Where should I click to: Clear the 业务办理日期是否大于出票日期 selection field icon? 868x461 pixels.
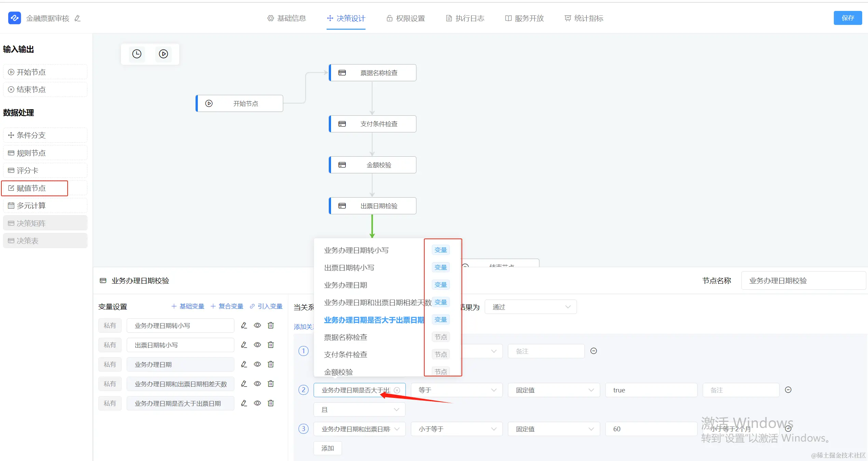(397, 390)
